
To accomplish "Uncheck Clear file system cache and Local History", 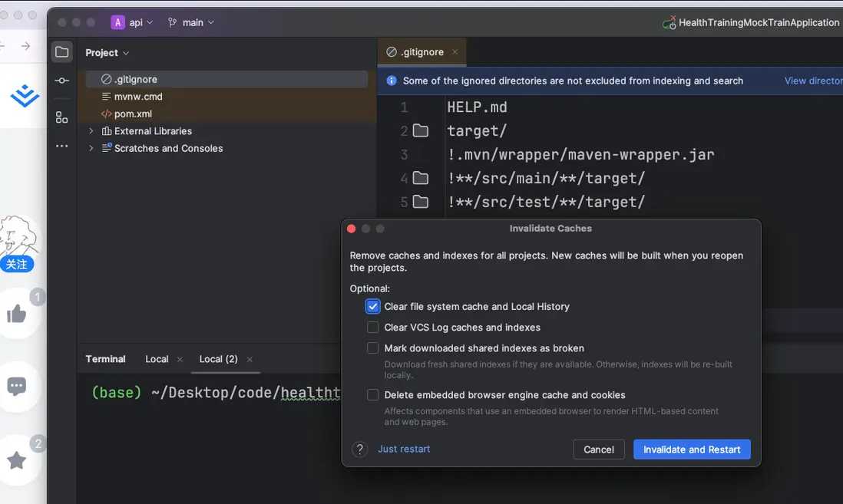I will (x=373, y=307).
